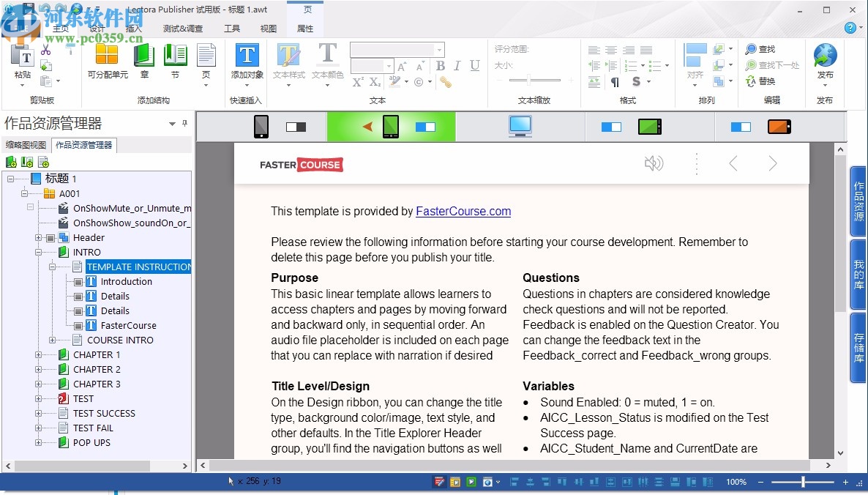Toggle the checkbox next to Header group

50,238
